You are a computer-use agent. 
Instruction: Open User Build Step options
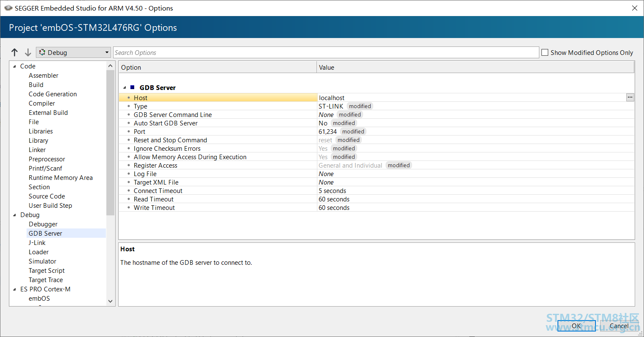click(x=50, y=206)
